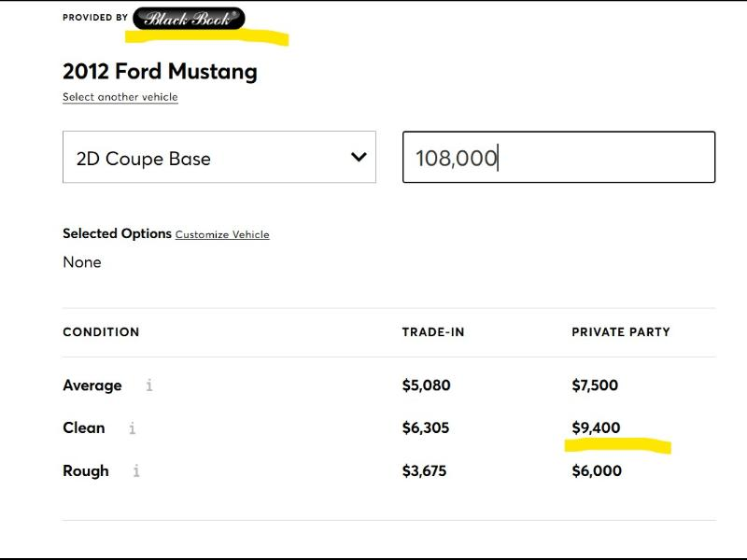Select the Average condition row label
Screen dimensions: 747x560
pos(92,385)
